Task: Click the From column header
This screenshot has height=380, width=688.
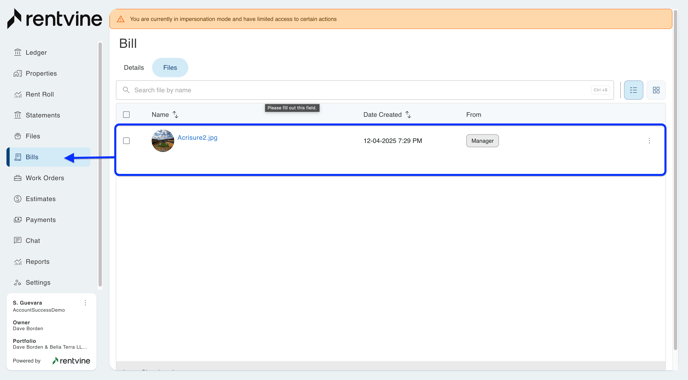Action: pos(473,115)
